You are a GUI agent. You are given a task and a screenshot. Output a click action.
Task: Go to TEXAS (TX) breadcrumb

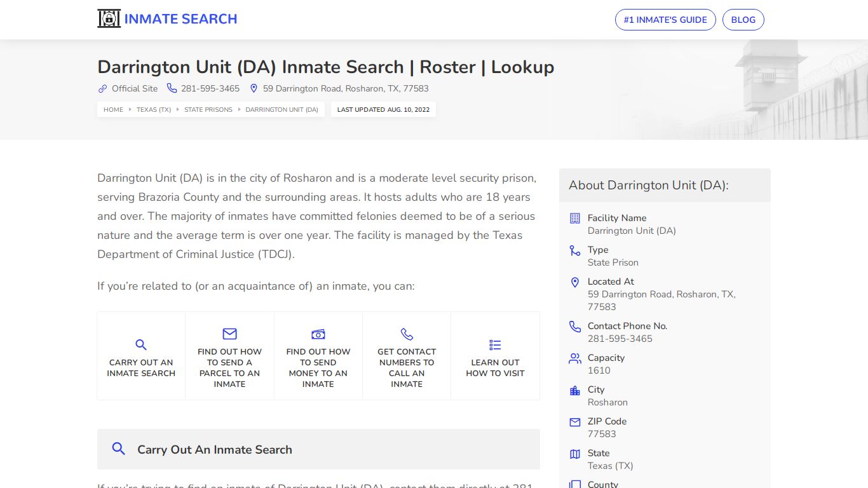coord(154,110)
